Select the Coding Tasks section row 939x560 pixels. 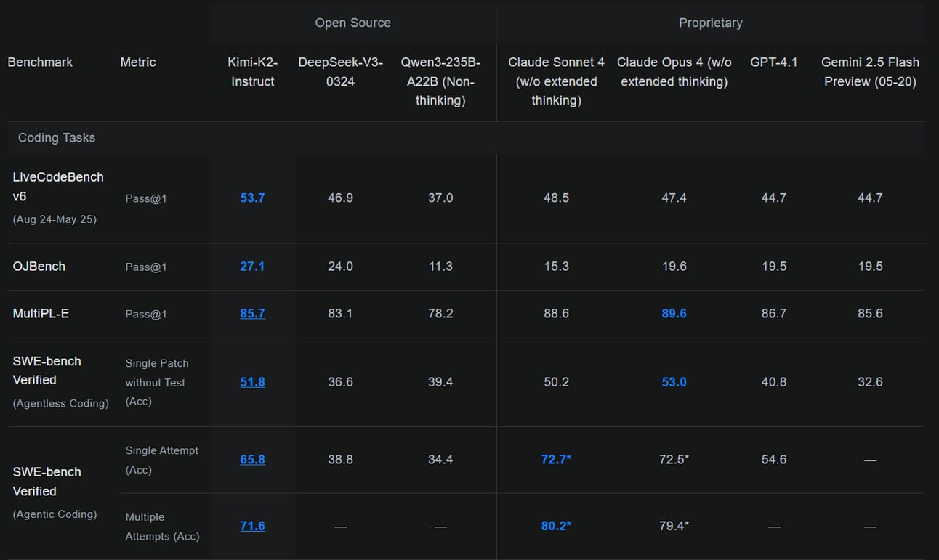pyautogui.click(x=466, y=138)
